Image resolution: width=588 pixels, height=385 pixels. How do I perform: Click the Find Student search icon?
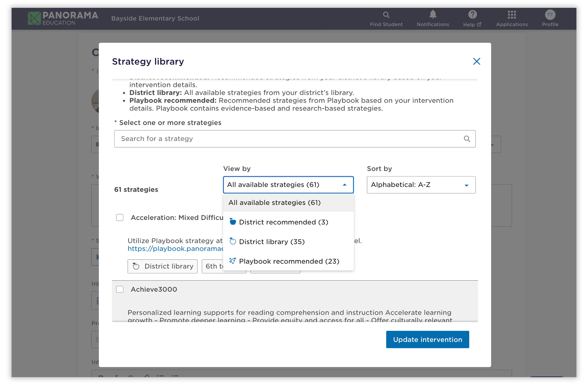click(x=386, y=15)
